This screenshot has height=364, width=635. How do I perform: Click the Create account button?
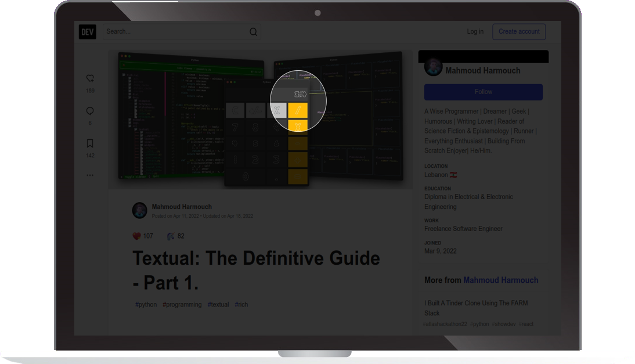coord(519,31)
